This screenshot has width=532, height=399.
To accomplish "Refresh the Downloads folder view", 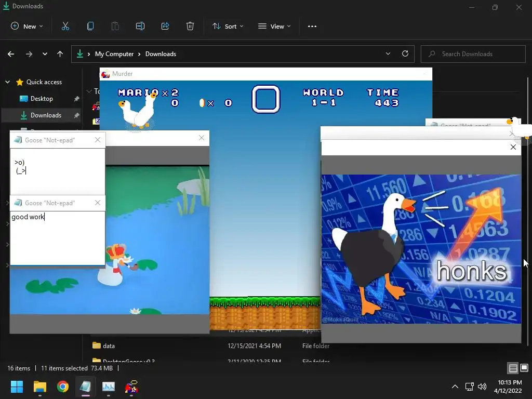I will [405, 54].
